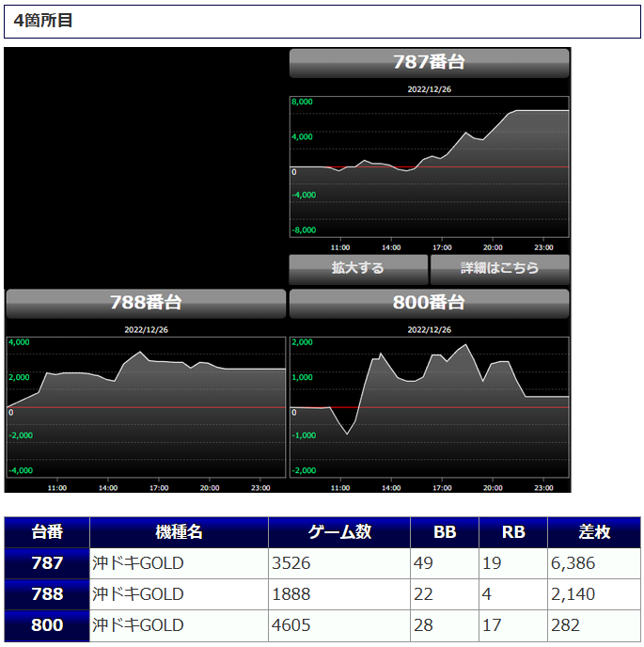Click the 787番台 header button
Screen dimensions: 644x647
coord(429,63)
